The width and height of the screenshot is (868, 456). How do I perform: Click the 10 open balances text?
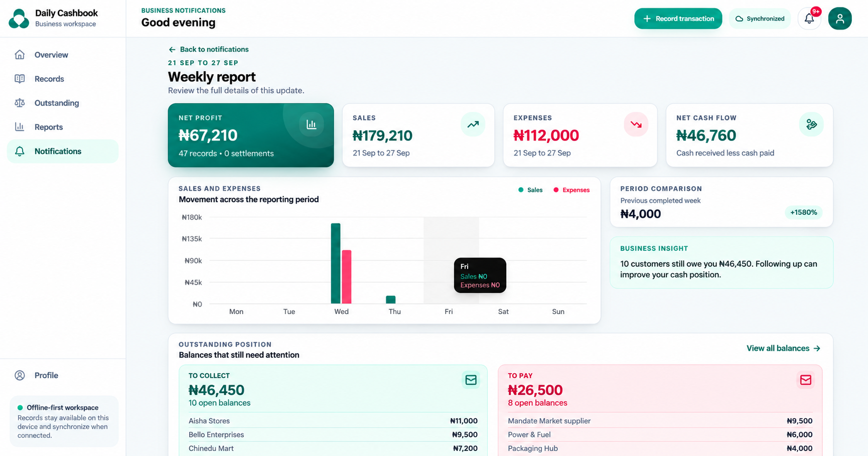219,403
